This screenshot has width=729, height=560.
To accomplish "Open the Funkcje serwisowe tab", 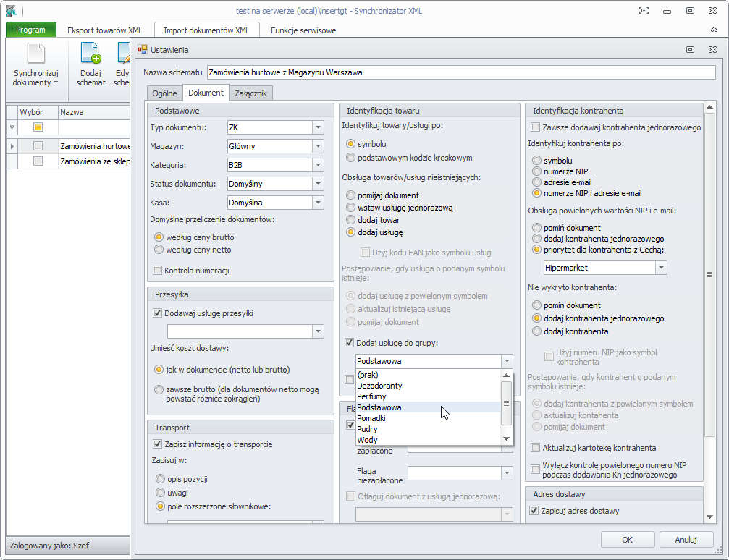I will (x=303, y=30).
